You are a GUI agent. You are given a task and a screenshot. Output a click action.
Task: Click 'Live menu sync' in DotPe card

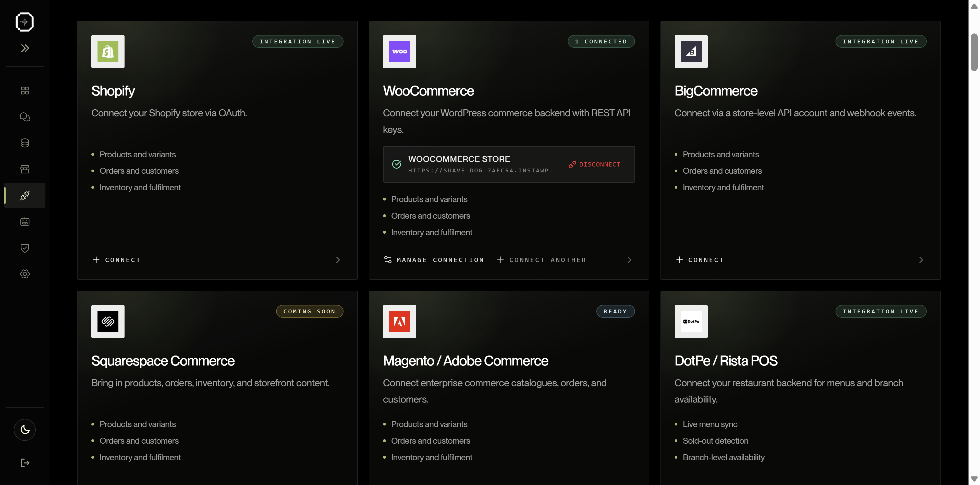click(x=710, y=424)
